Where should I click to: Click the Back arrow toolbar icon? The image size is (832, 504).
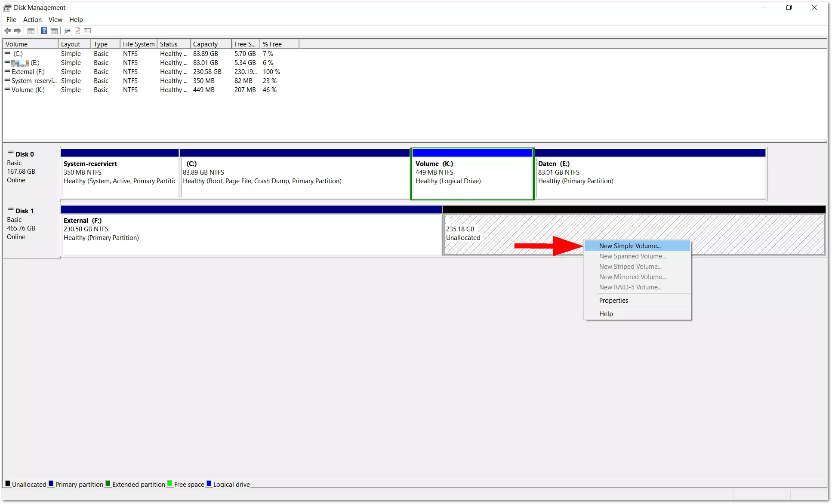click(8, 31)
